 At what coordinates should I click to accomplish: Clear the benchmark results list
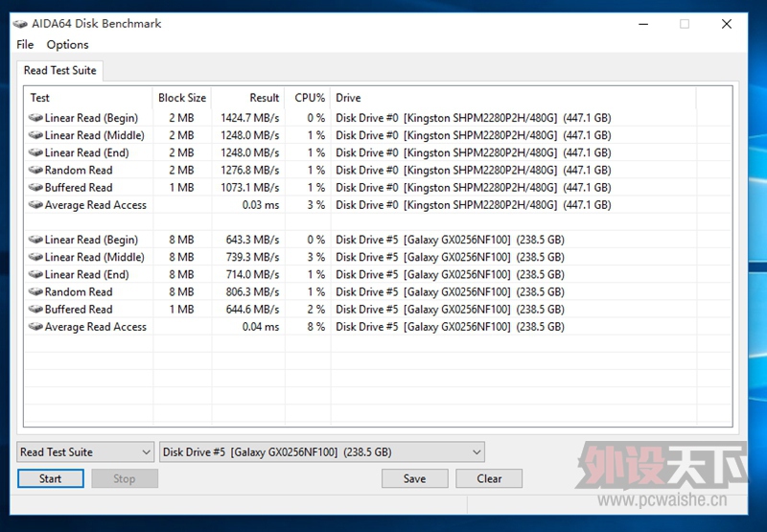tap(489, 478)
